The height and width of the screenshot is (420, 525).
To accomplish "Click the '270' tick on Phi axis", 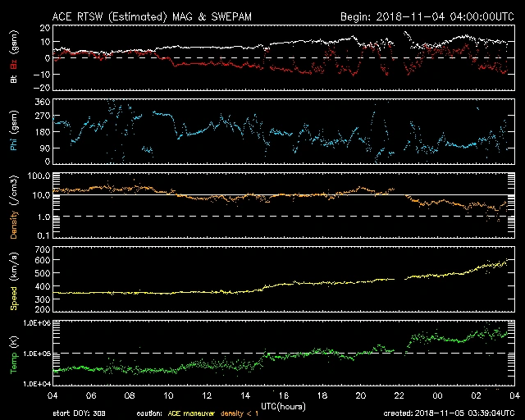I will 43,116.
